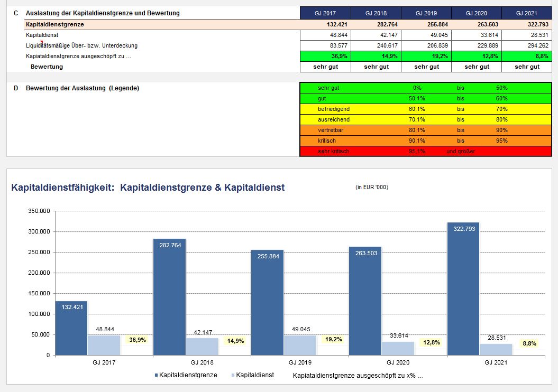Select the GJ 2019 category axis label
Image resolution: width=558 pixels, height=392 pixels.
click(x=300, y=363)
